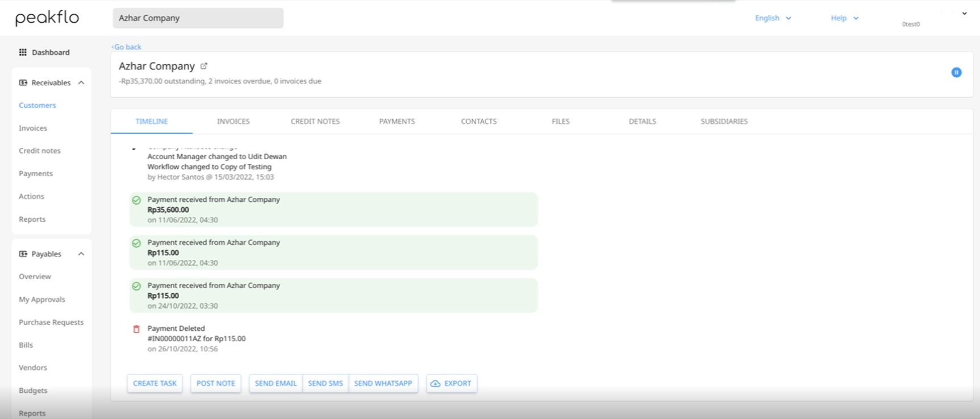Click the Export button
This screenshot has width=980, height=419.
point(452,384)
